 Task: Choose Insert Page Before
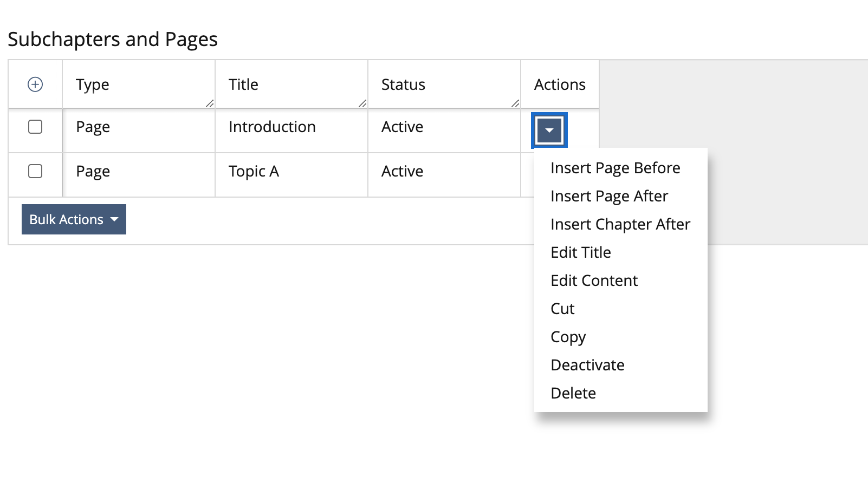(615, 168)
